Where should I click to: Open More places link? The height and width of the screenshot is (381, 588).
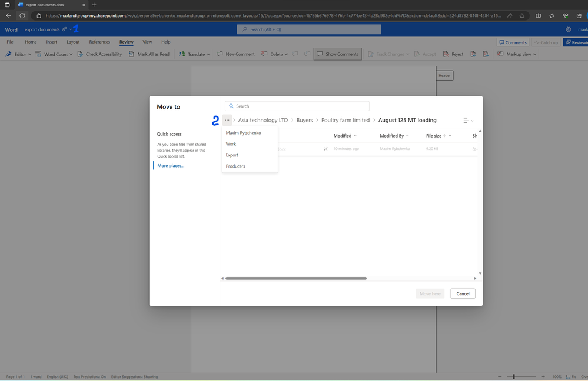click(171, 166)
